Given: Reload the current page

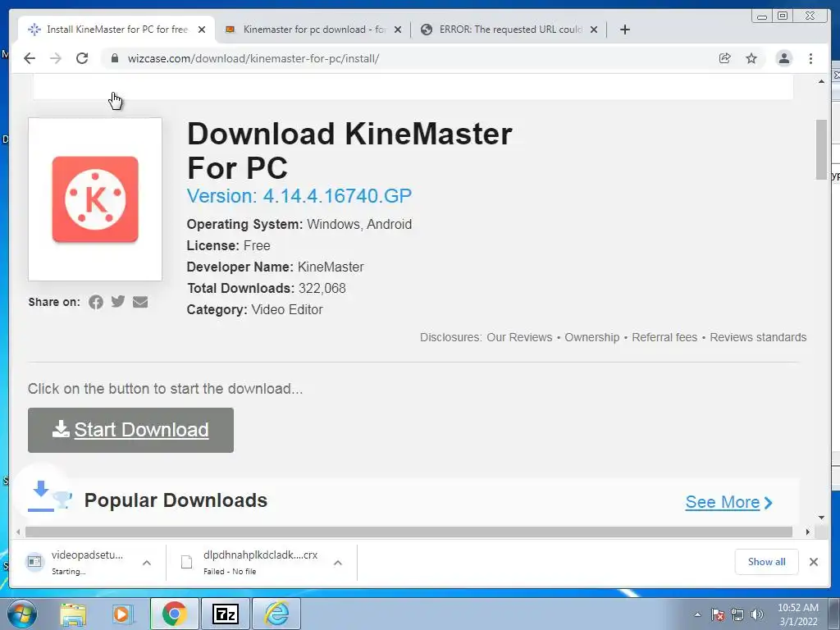Looking at the screenshot, I should 82,58.
